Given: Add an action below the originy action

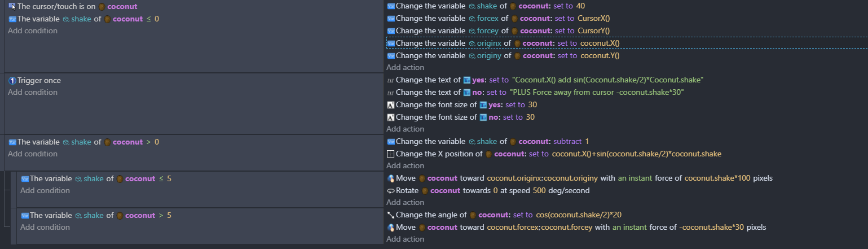Looking at the screenshot, I should click(405, 68).
